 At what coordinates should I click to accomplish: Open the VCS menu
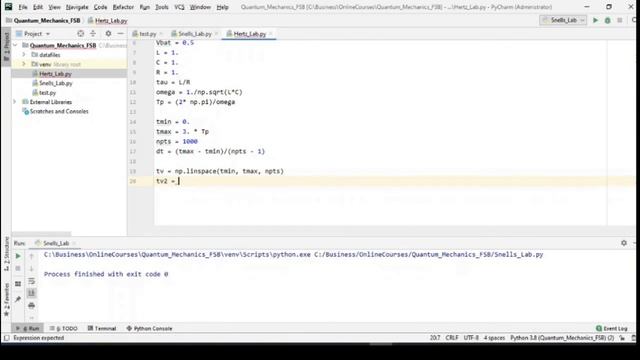179,7
